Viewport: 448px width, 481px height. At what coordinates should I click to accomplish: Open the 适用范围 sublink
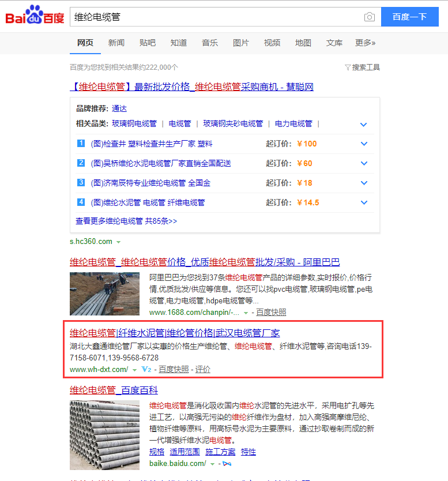185,452
